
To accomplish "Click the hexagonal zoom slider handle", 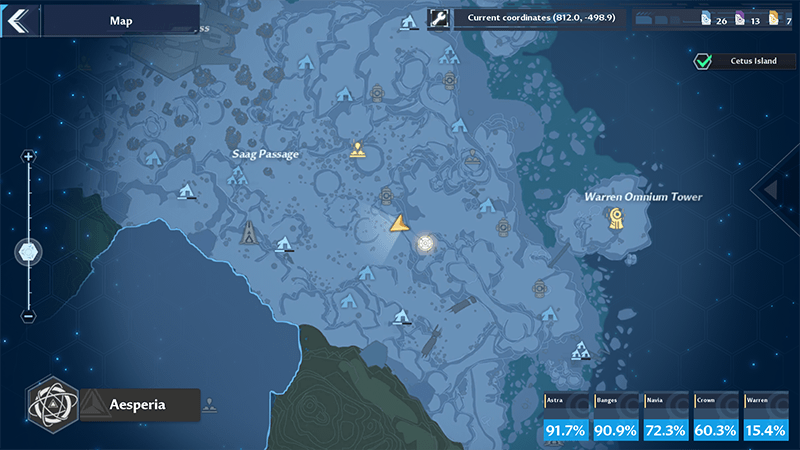I will [x=28, y=252].
